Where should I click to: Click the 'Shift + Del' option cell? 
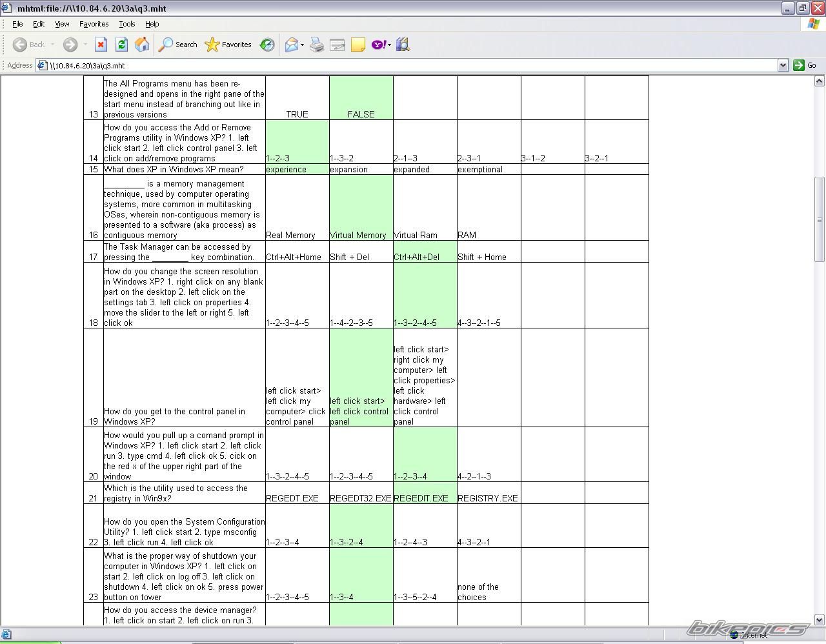361,252
